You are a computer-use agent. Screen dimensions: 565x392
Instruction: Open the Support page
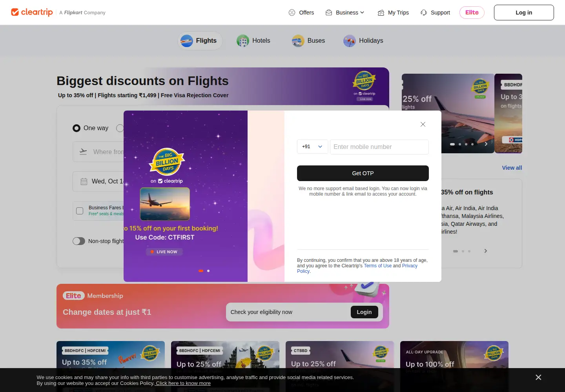(435, 13)
